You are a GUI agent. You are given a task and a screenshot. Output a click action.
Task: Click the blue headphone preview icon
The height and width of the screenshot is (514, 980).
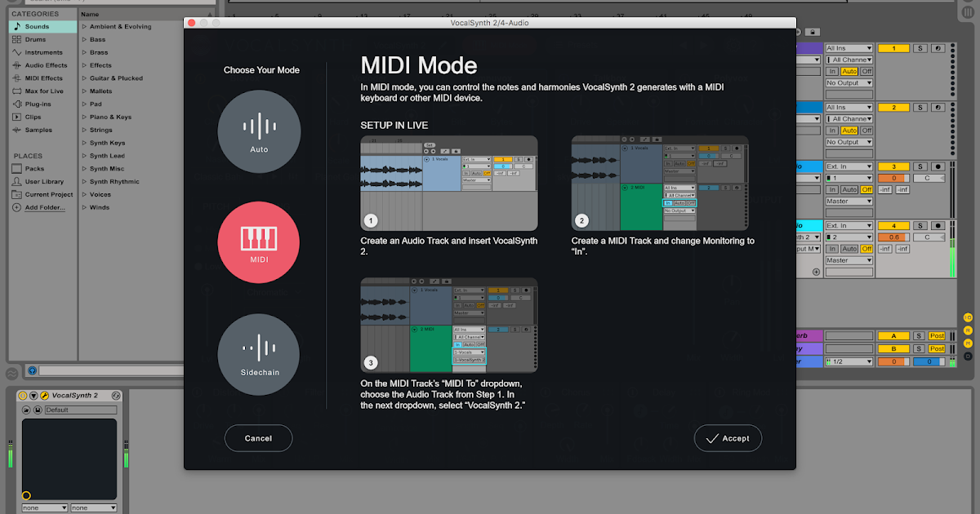[32, 371]
